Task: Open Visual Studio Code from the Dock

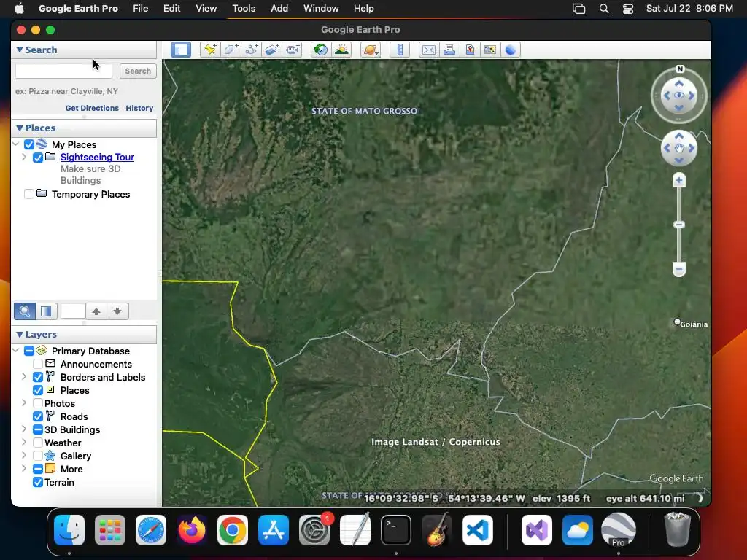Action: (478, 530)
